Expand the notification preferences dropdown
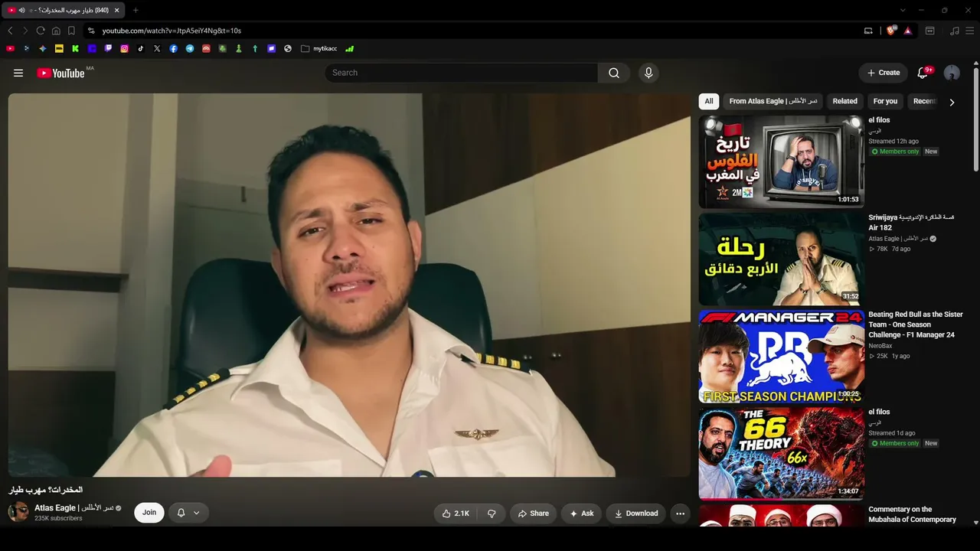Viewport: 980px width, 551px height. click(197, 513)
